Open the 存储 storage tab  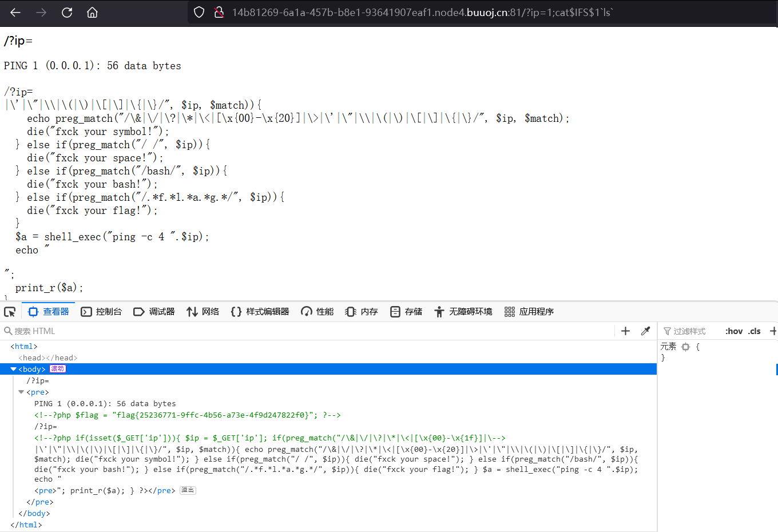[406, 312]
